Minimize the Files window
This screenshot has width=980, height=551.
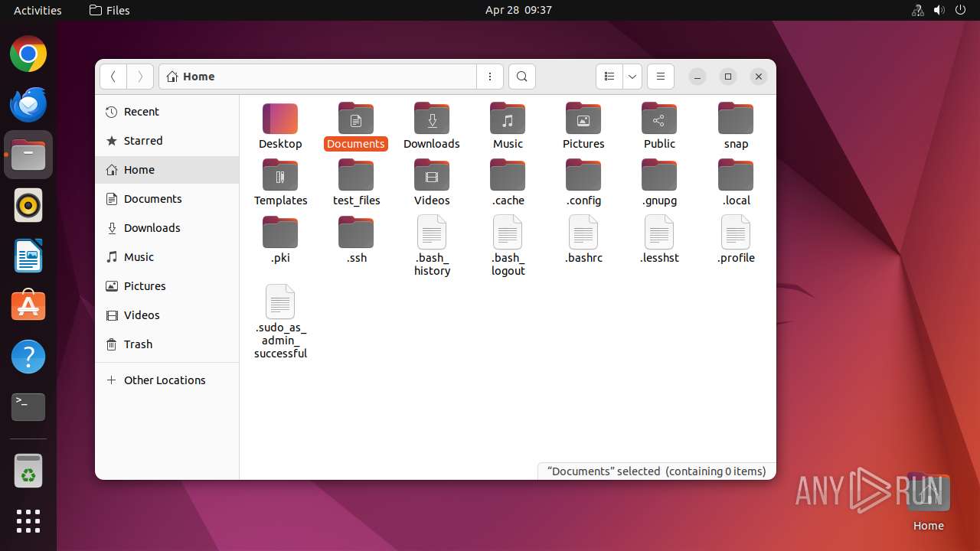[x=697, y=77]
